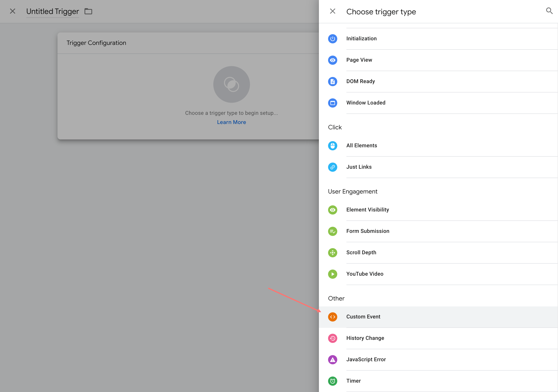The width and height of the screenshot is (558, 392).
Task: Click the Choose trigger type title
Action: pyautogui.click(x=381, y=12)
